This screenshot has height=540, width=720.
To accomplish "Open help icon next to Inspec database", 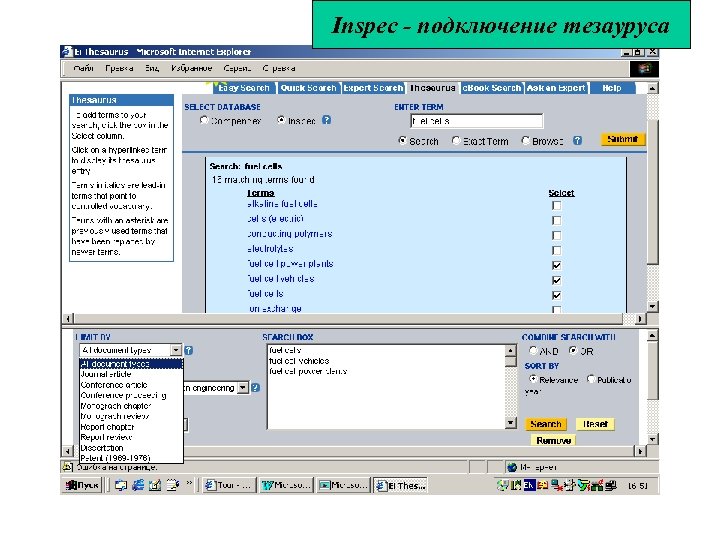I will [326, 120].
